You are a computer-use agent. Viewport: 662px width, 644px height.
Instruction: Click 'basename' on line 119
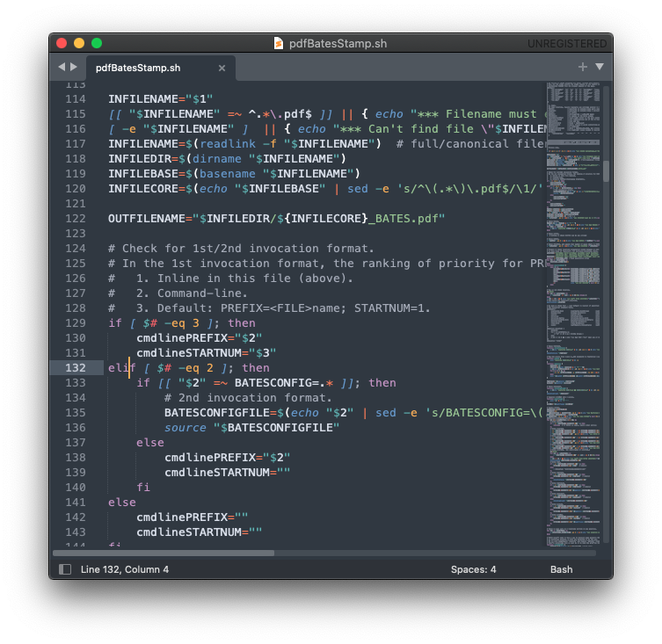click(227, 174)
